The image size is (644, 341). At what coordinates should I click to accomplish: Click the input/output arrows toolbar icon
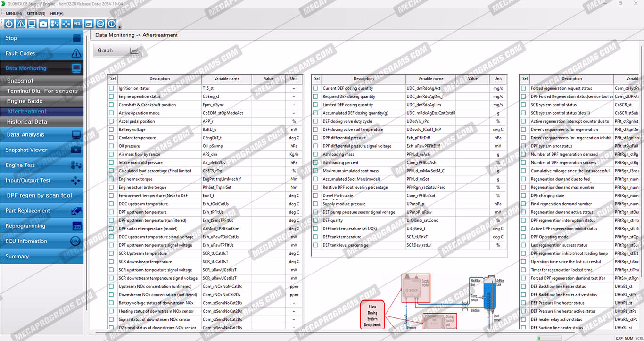tap(66, 24)
